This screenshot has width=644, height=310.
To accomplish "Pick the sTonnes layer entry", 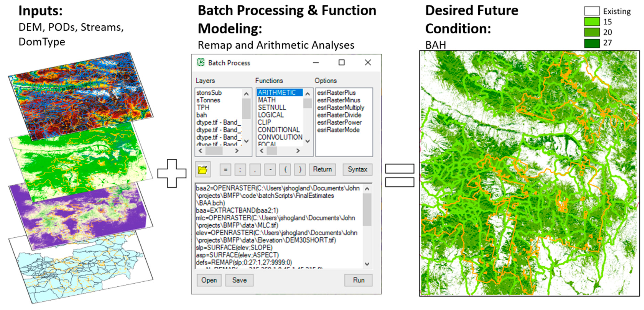I will tap(208, 100).
